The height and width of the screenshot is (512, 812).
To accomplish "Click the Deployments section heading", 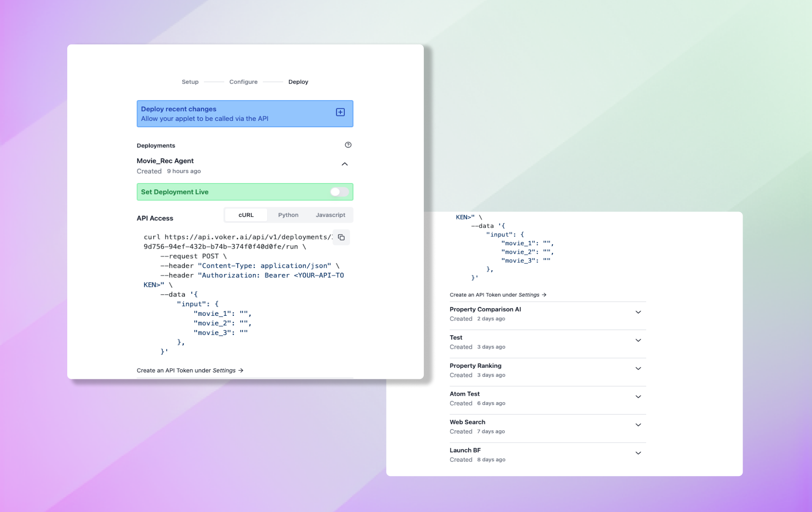I will tap(156, 145).
